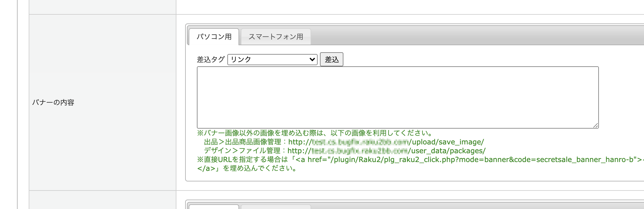Click the upload/save_image URL text line
Image resolution: width=644 pixels, height=209 pixels.
pyautogui.click(x=344, y=142)
